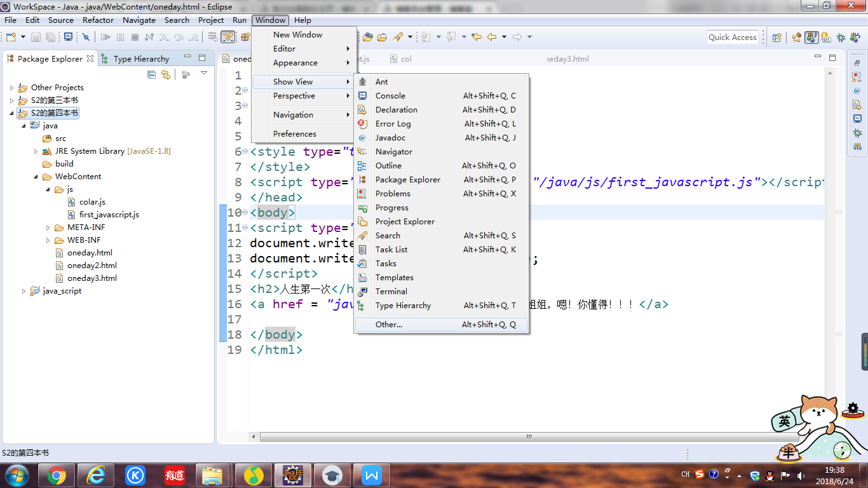Click the Forward navigation arrow icon

click(x=517, y=37)
